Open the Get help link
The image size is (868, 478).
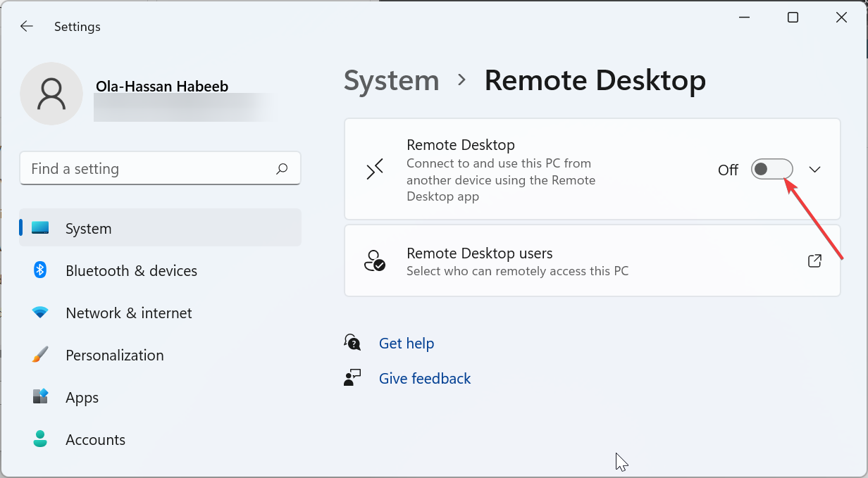[x=407, y=343]
